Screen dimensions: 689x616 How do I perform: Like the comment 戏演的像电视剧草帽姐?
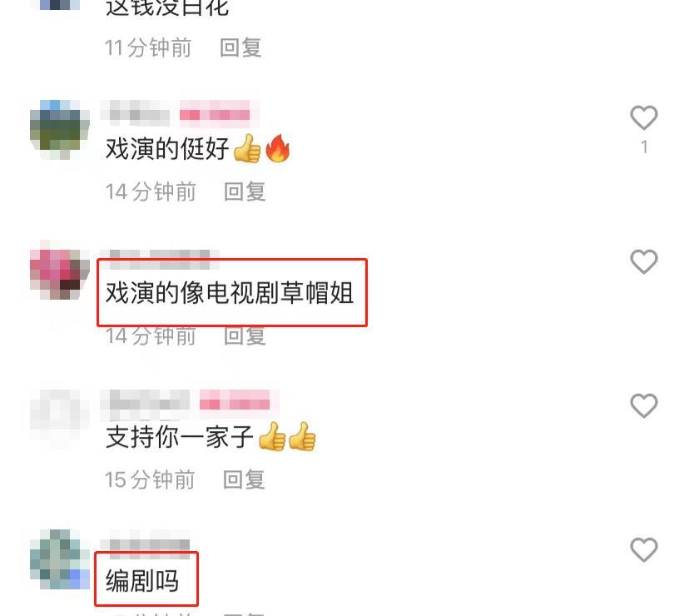point(644,261)
